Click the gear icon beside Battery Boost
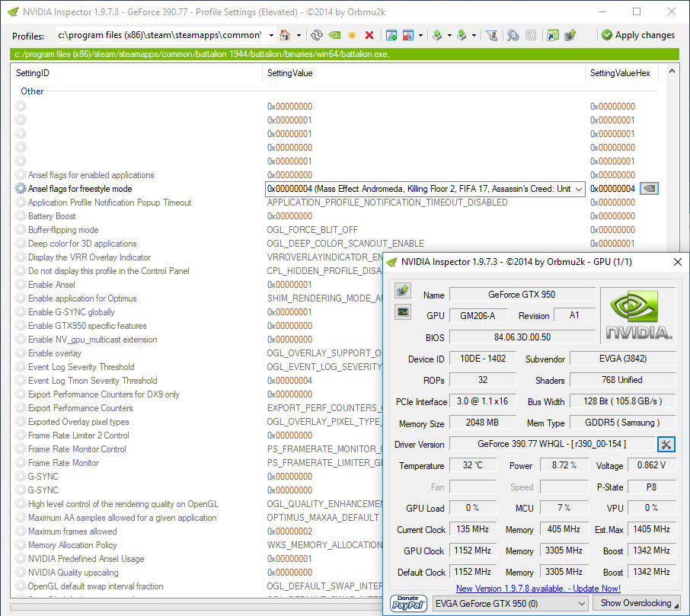This screenshot has height=616, width=690. click(x=21, y=216)
